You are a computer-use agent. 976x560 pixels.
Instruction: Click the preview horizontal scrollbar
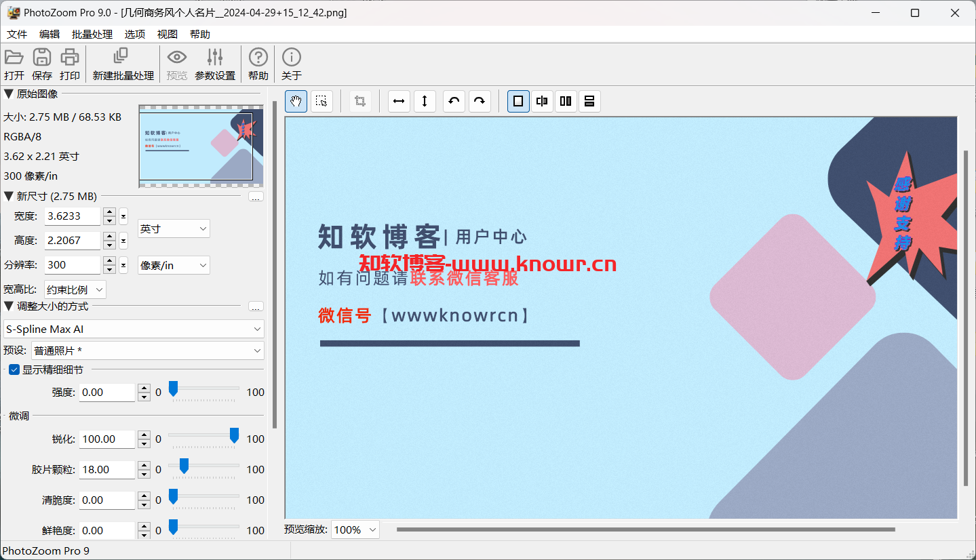(646, 529)
